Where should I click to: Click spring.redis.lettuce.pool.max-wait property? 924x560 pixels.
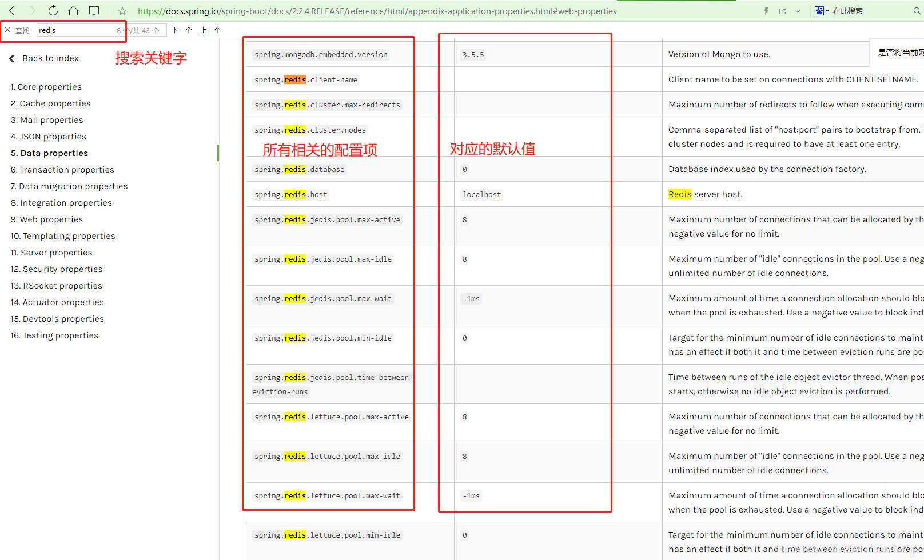[327, 496]
